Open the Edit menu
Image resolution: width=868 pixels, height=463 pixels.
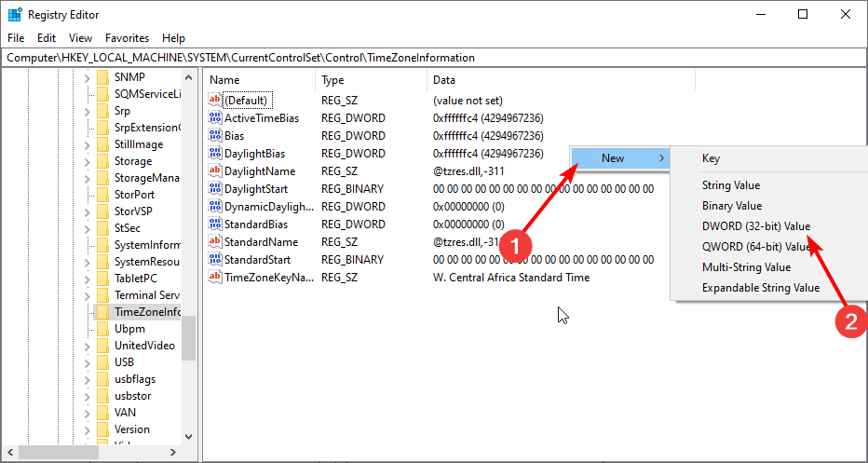[47, 38]
